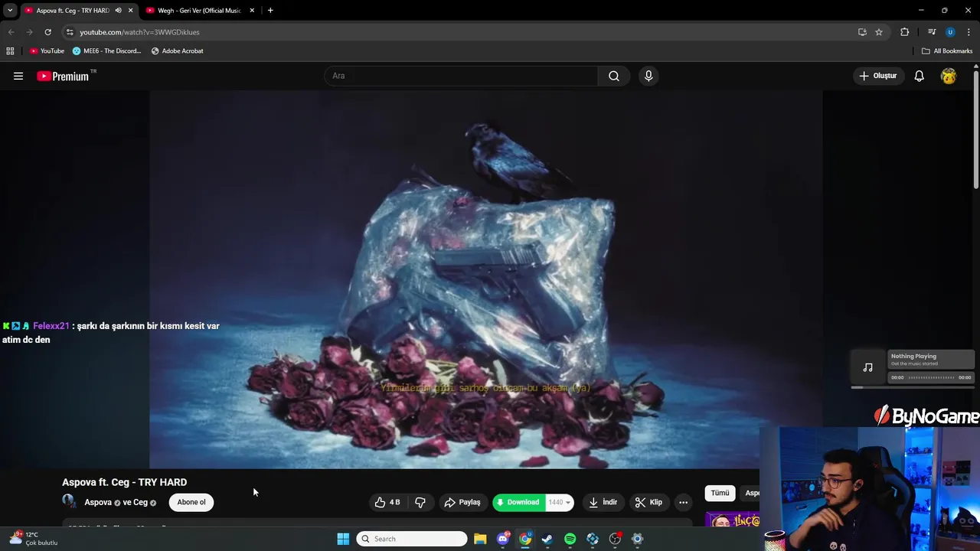
Task: Open YouTube bookmark in bookmarks bar
Action: point(47,51)
